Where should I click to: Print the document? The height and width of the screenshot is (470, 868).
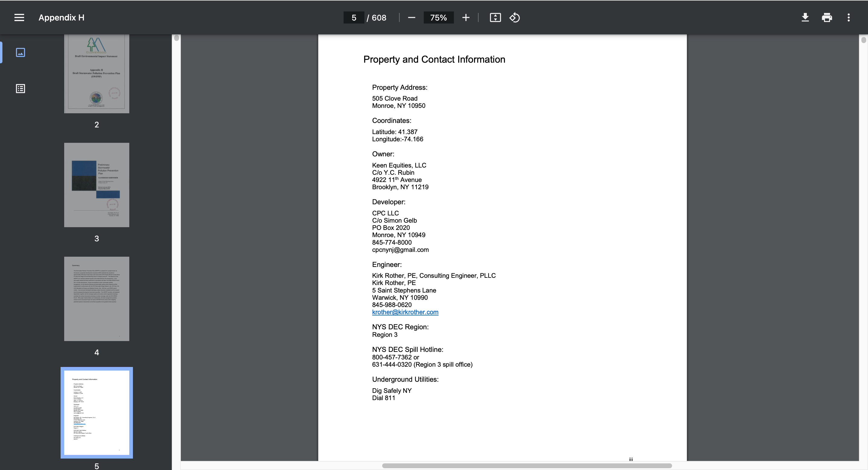coord(827,17)
